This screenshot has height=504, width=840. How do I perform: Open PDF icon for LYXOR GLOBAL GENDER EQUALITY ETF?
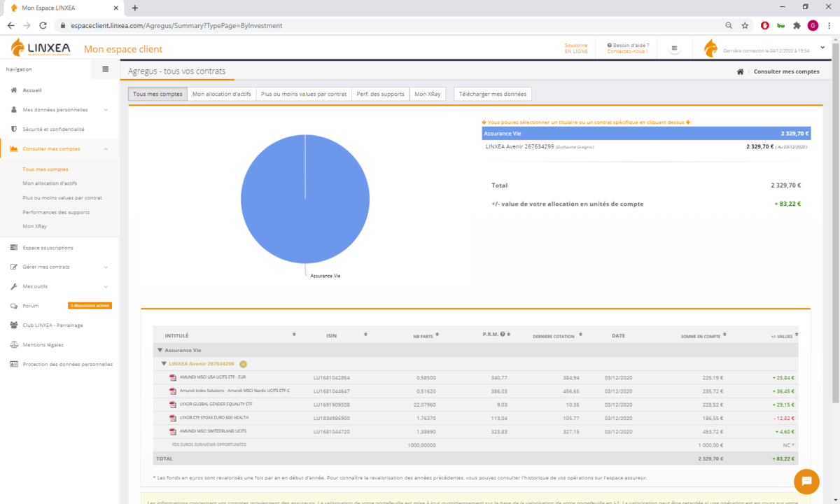click(172, 405)
